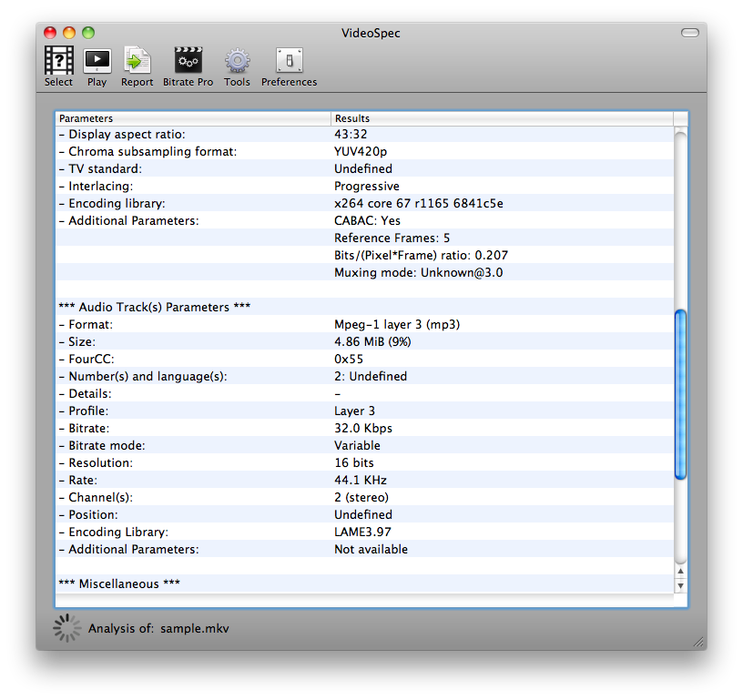Select the Interlacing row
743x700 pixels.
(x=364, y=186)
